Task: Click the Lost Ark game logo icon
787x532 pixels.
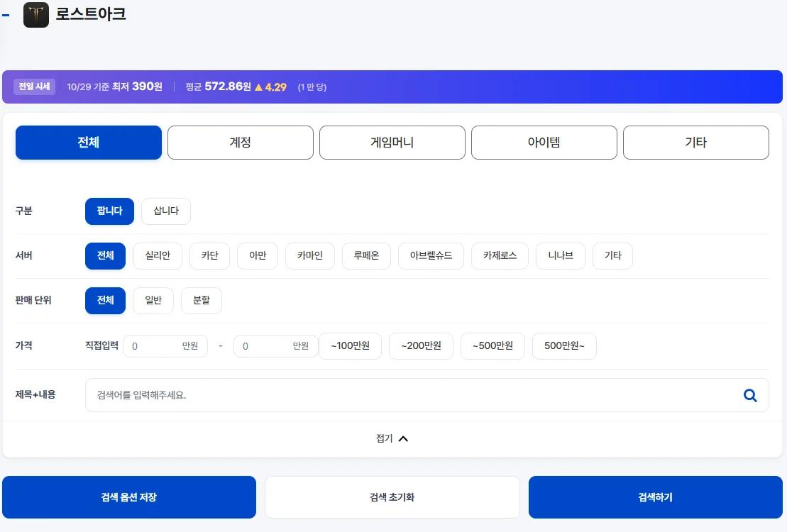Action: pyautogui.click(x=36, y=15)
